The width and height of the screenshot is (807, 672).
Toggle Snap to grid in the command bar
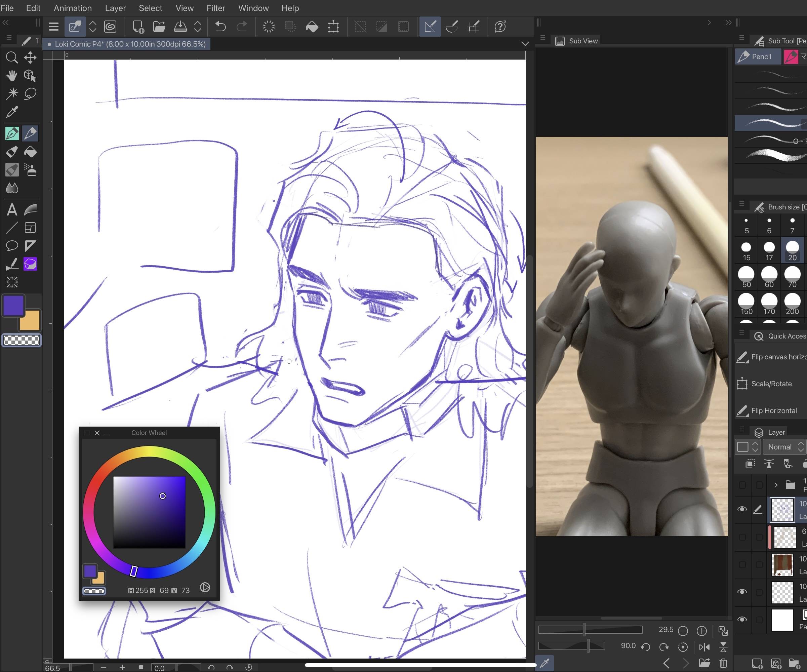(474, 27)
